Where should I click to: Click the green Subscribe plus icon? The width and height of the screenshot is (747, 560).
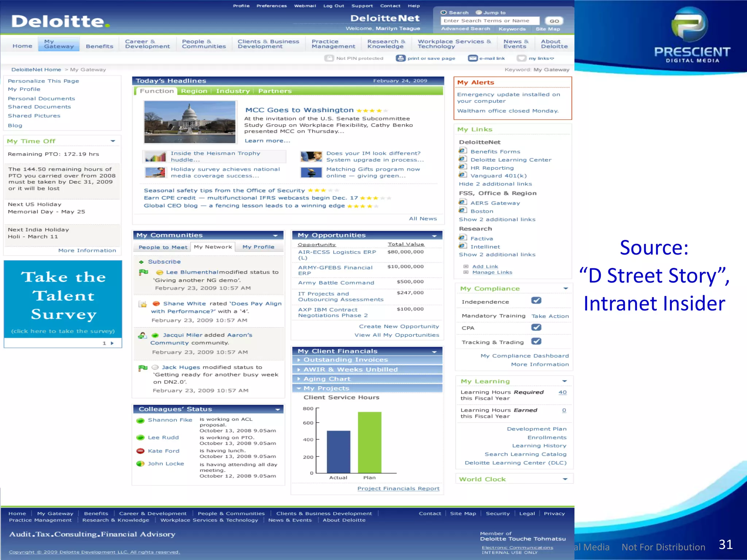pyautogui.click(x=142, y=262)
